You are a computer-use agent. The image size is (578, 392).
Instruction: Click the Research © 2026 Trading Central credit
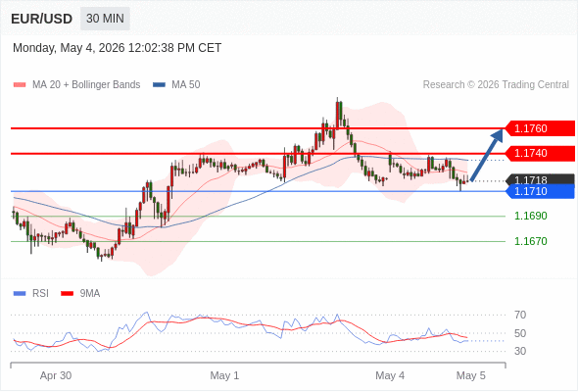[x=496, y=85]
